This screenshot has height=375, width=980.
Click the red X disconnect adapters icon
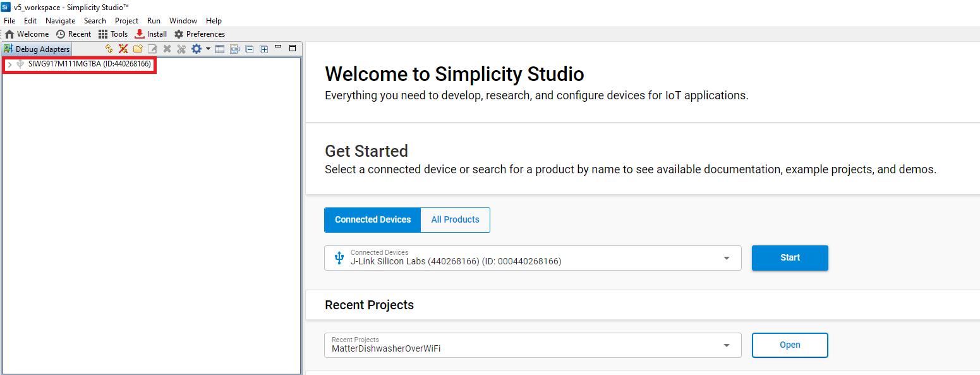[123, 49]
